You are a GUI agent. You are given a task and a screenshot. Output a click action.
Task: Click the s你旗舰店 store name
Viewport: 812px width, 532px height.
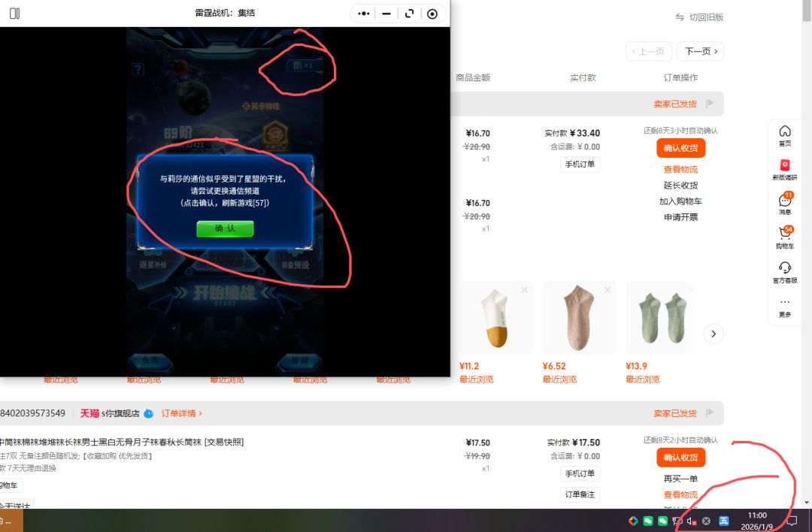[x=120, y=413]
